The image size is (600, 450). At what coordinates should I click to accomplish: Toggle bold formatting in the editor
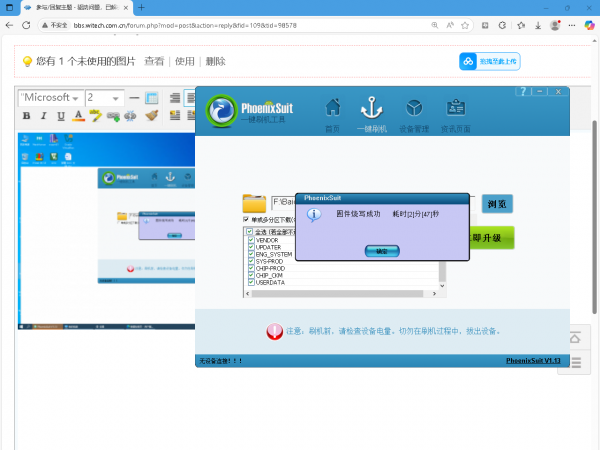click(26, 116)
